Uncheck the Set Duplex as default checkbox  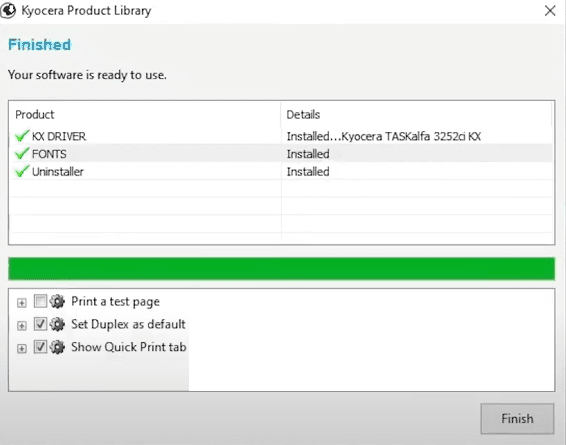40,324
